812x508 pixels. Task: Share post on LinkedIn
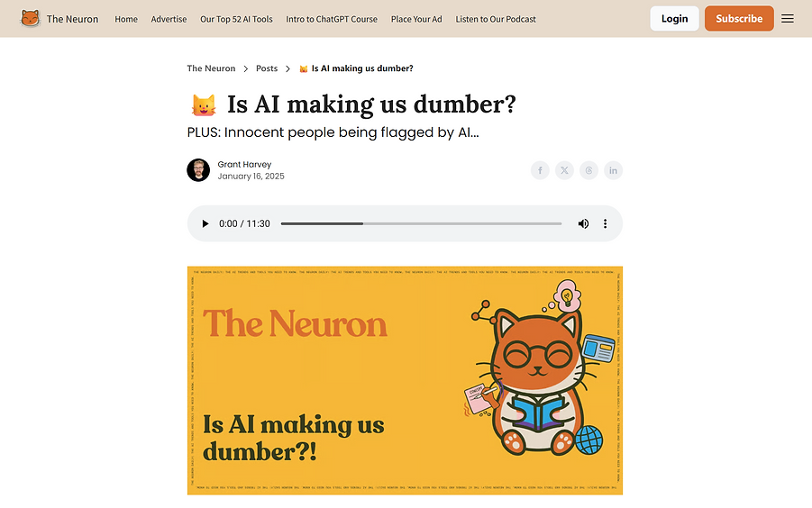613,170
